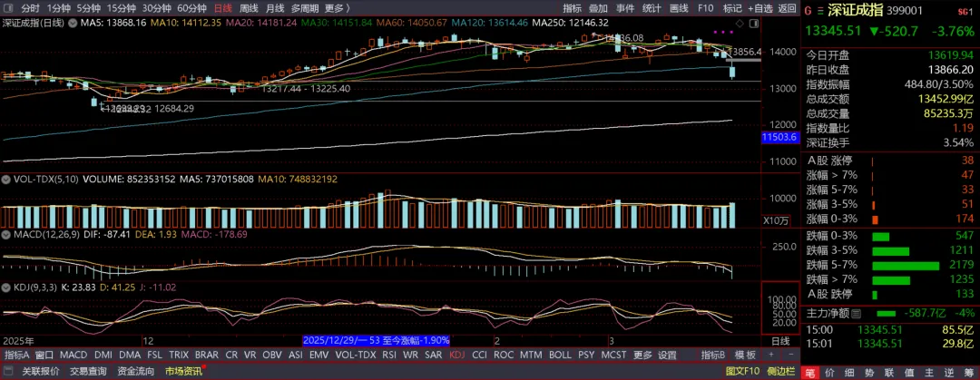Select the BOLL indicator tab

coord(561,355)
